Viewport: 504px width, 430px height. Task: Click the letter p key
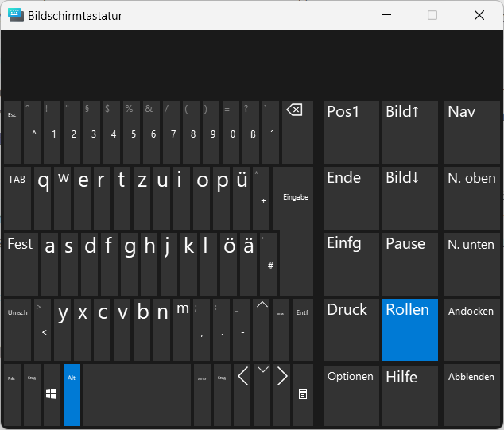pos(221,198)
